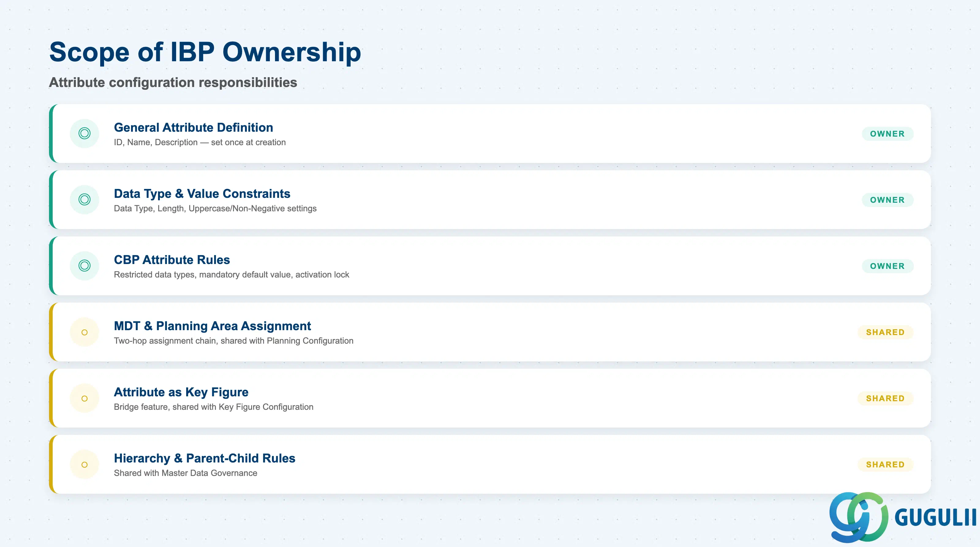The height and width of the screenshot is (547, 980).
Task: Click the Attribute as Key Figure icon
Action: [x=85, y=398]
